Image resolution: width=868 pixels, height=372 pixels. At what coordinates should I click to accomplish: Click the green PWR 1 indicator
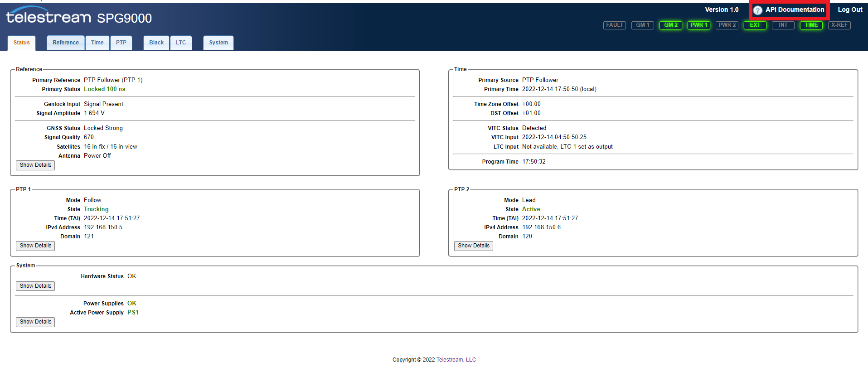(x=699, y=25)
